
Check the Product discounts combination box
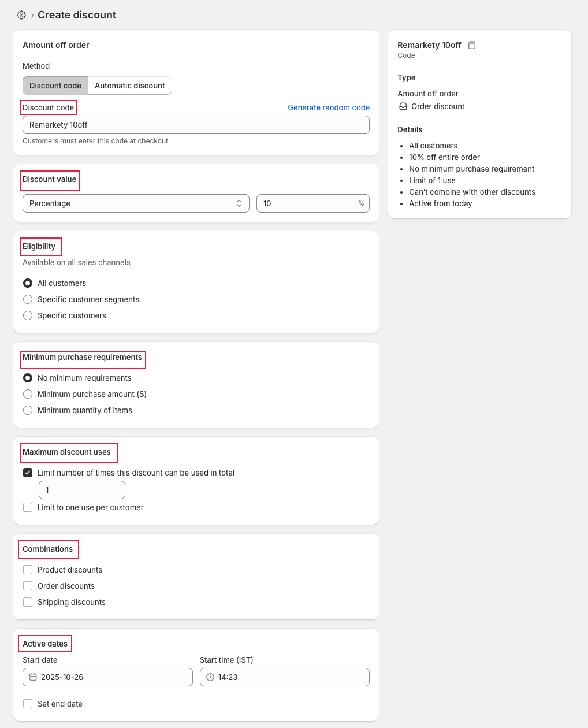(28, 570)
